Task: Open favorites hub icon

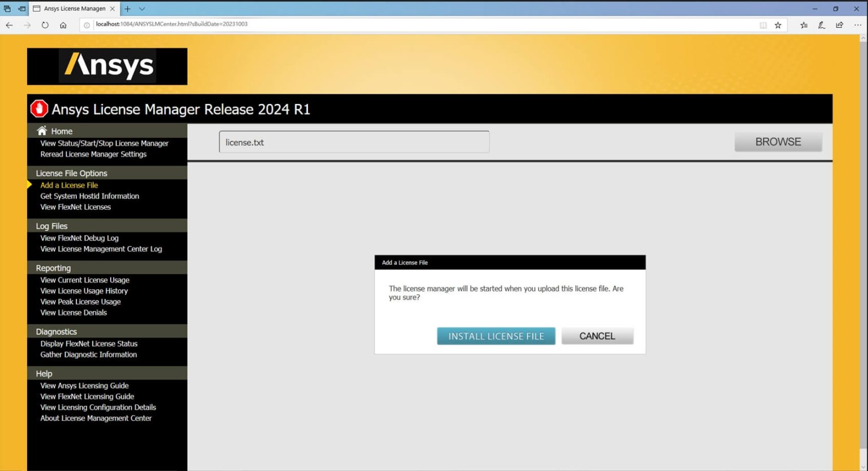Action: (x=804, y=25)
